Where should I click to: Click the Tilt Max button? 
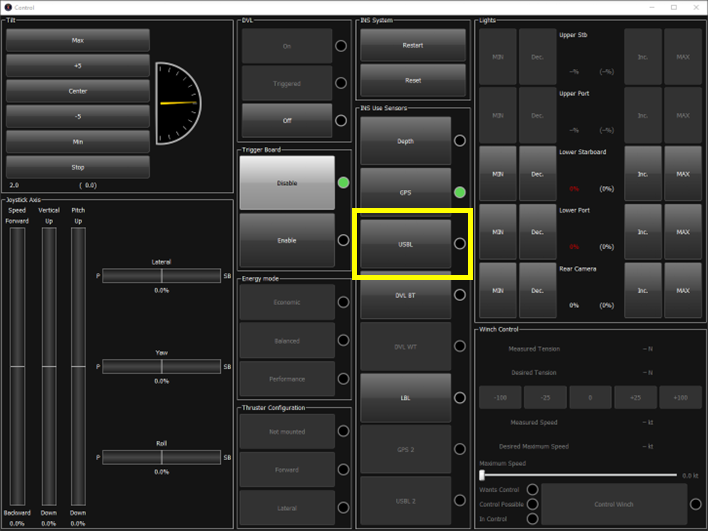tap(78, 40)
